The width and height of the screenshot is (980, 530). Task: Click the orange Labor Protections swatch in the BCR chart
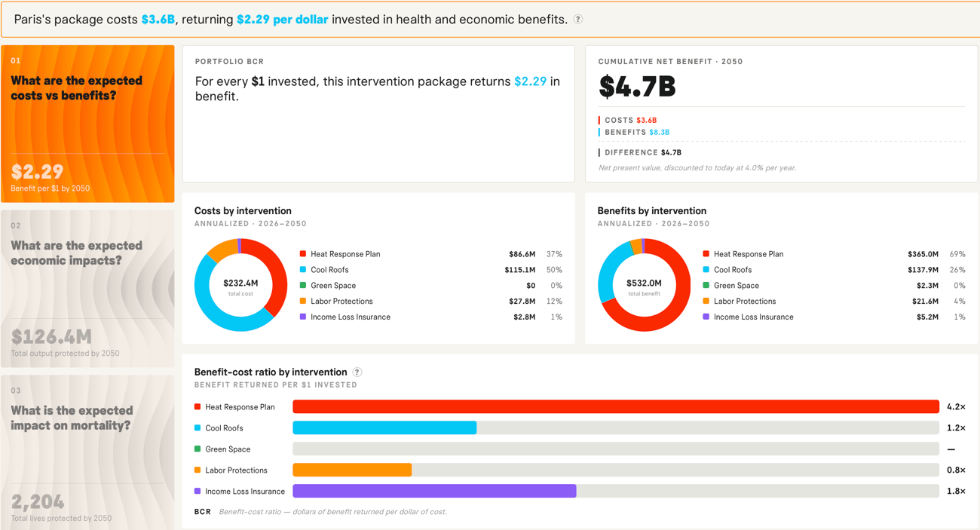point(198,470)
